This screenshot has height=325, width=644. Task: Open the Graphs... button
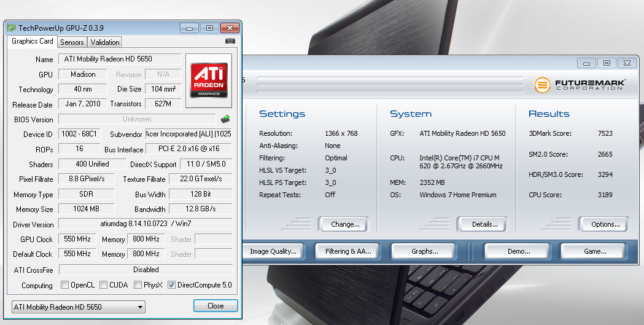[425, 251]
